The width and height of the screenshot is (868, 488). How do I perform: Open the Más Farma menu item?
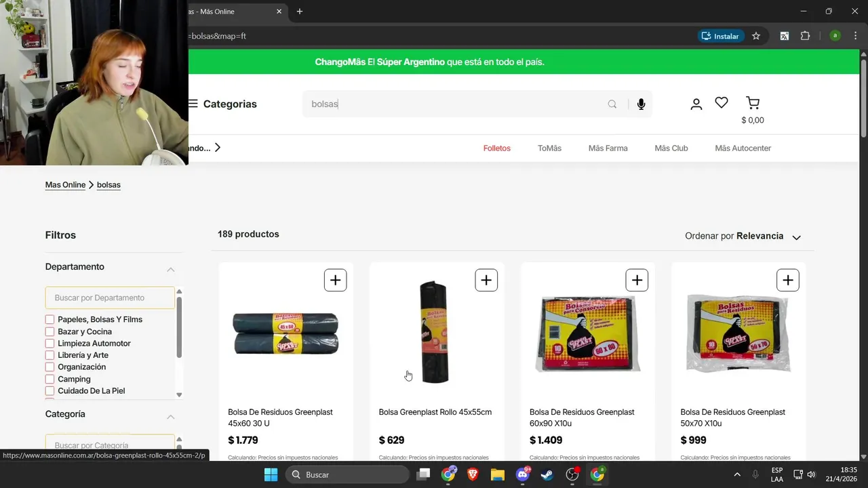(x=608, y=148)
